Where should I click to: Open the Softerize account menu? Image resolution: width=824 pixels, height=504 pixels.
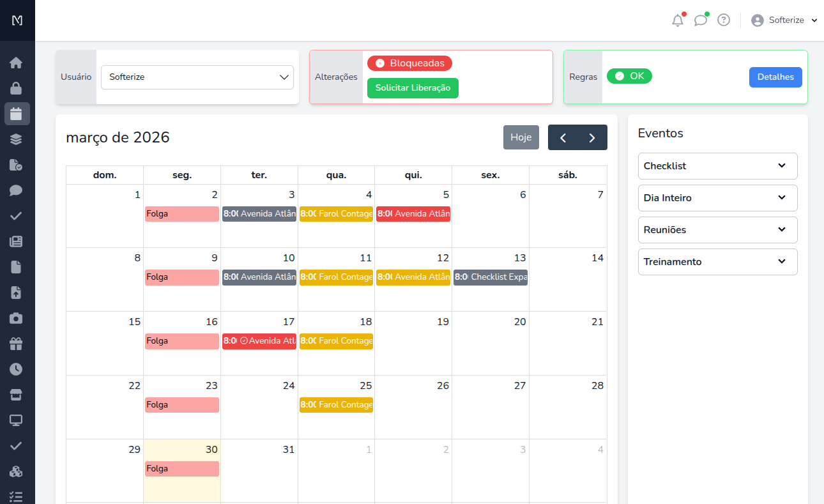[784, 20]
